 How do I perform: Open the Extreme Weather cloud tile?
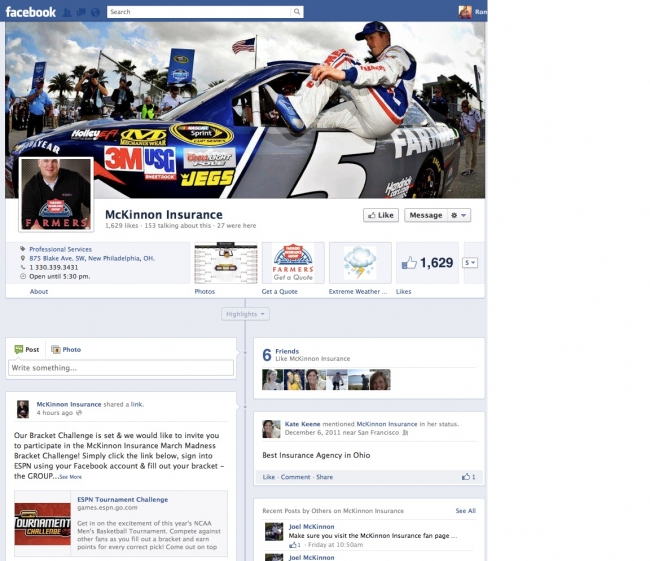coord(360,263)
